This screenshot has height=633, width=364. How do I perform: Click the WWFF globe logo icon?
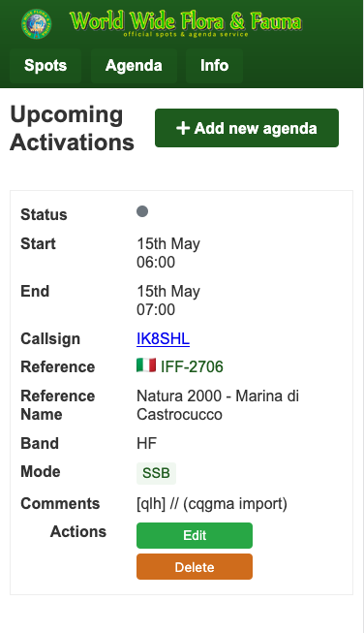coord(36,24)
